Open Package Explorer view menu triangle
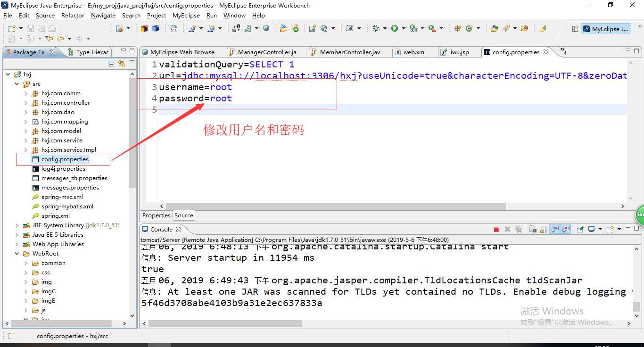 tap(132, 63)
